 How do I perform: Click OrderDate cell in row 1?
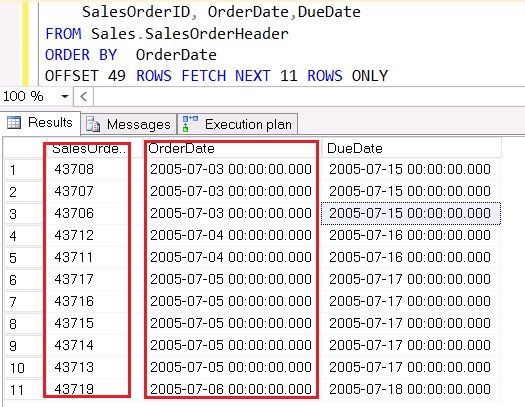click(231, 169)
